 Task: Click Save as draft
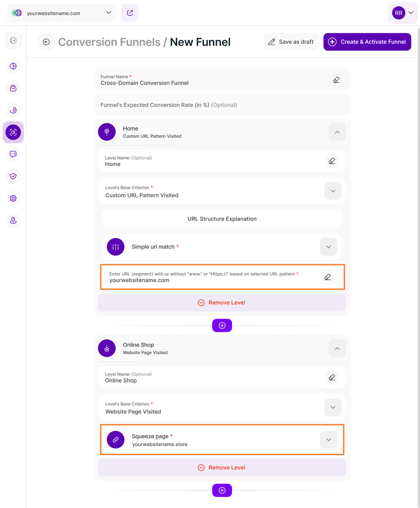click(291, 42)
